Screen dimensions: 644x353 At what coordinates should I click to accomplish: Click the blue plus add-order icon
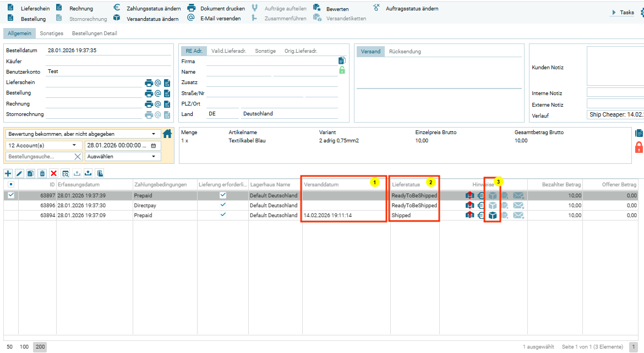pos(8,173)
